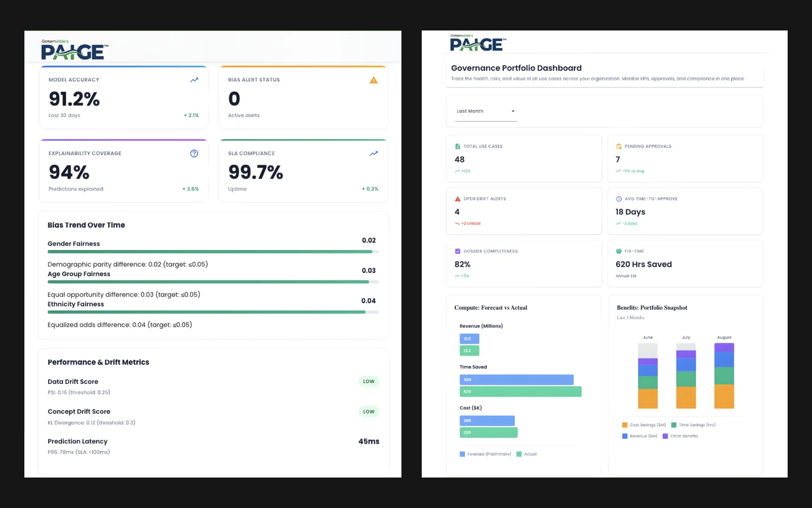Click the Model Accuracy trend arrow icon

[194, 80]
